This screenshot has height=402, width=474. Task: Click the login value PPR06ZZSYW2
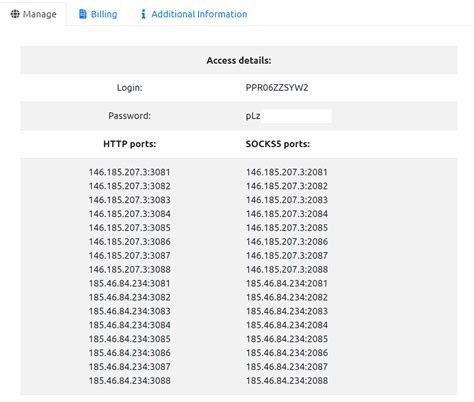[x=277, y=88]
